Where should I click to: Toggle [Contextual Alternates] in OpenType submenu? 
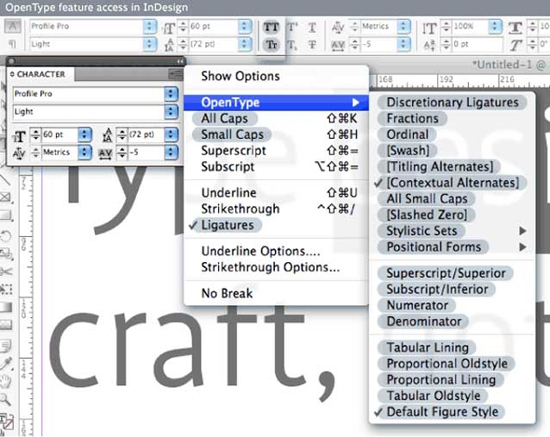click(x=452, y=183)
